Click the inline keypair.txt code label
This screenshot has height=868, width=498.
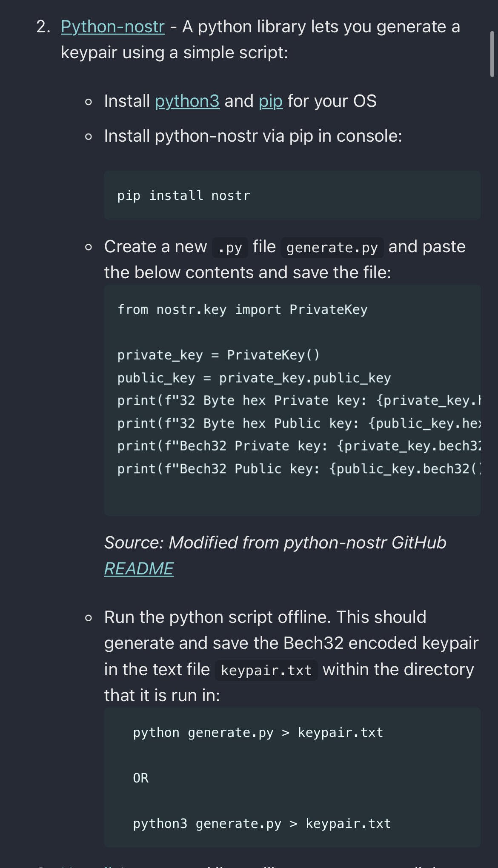266,671
